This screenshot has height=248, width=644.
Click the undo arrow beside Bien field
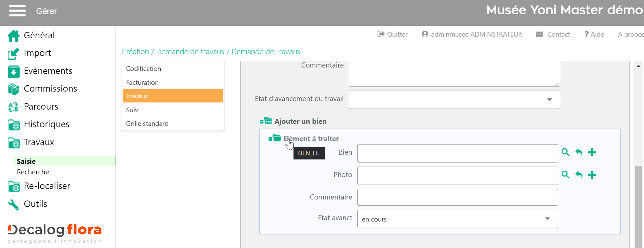[579, 153]
